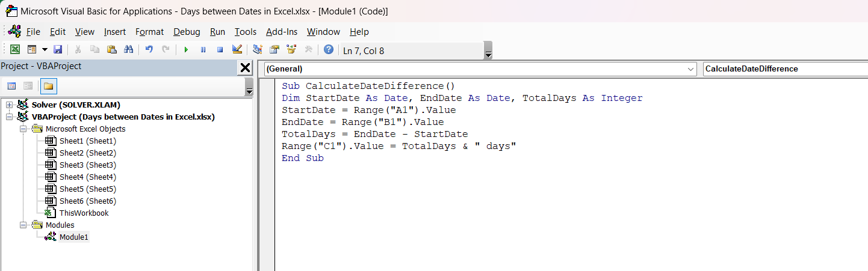Open the Help menu

tap(359, 32)
